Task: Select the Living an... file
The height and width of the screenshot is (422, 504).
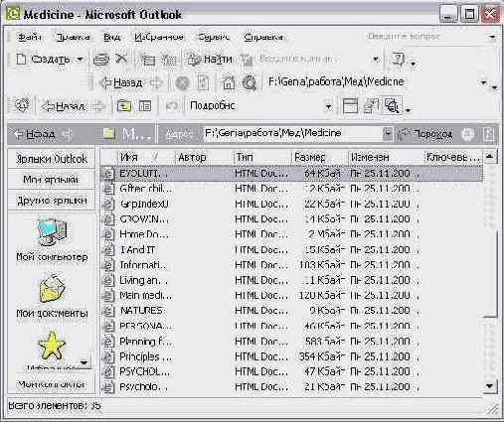Action: coord(143,280)
